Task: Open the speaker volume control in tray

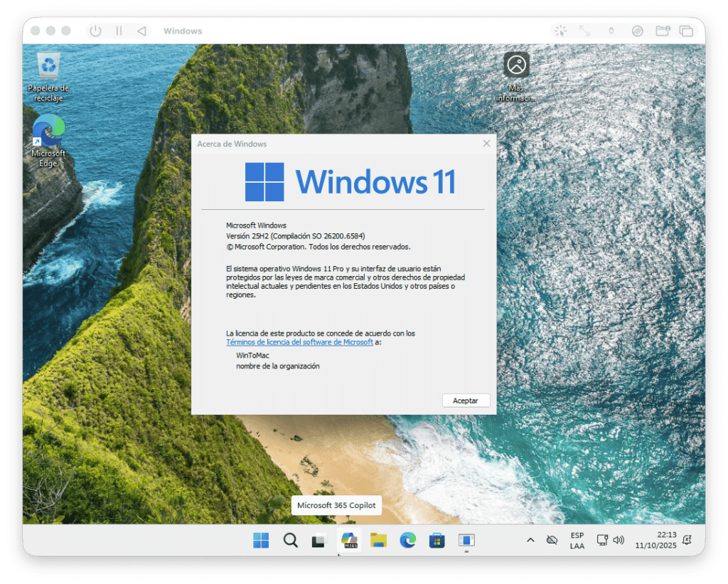Action: [619, 541]
